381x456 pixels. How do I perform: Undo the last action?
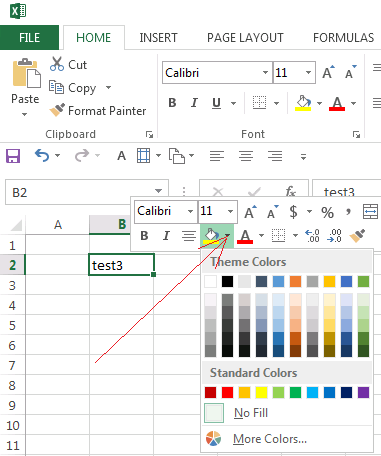[42, 156]
